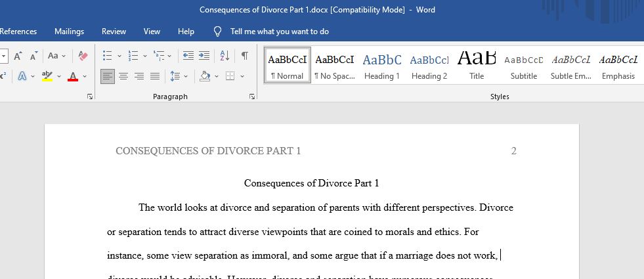Open Paragraph dialog box launcher
This screenshot has height=279, width=644.
tap(252, 97)
